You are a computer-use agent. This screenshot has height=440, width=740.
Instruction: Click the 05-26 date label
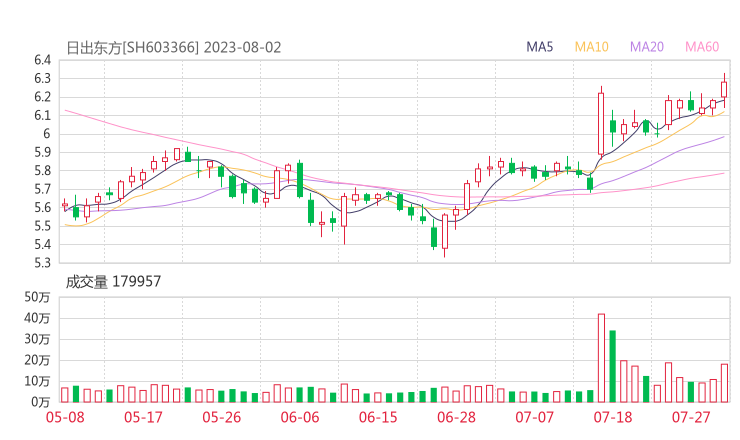[x=222, y=417]
